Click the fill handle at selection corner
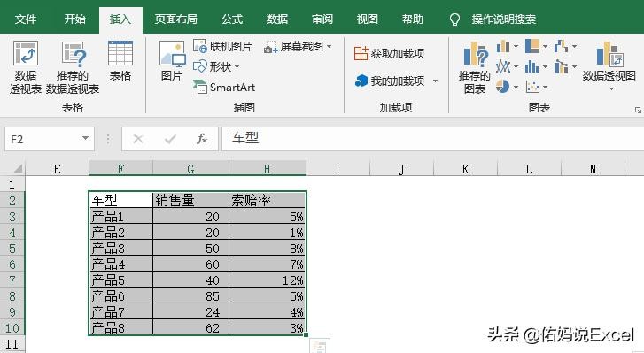 coord(306,335)
